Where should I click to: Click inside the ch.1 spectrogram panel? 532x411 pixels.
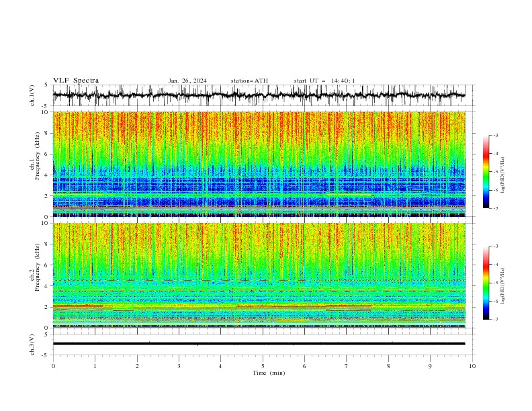pos(259,164)
